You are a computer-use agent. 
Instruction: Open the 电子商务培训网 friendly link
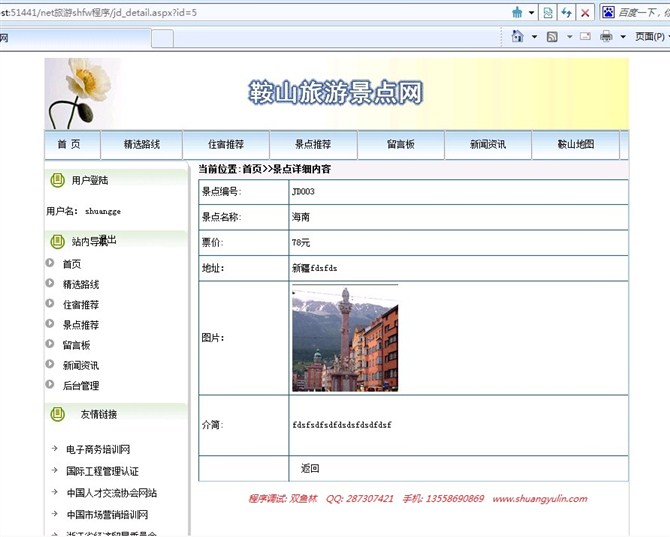[98, 449]
